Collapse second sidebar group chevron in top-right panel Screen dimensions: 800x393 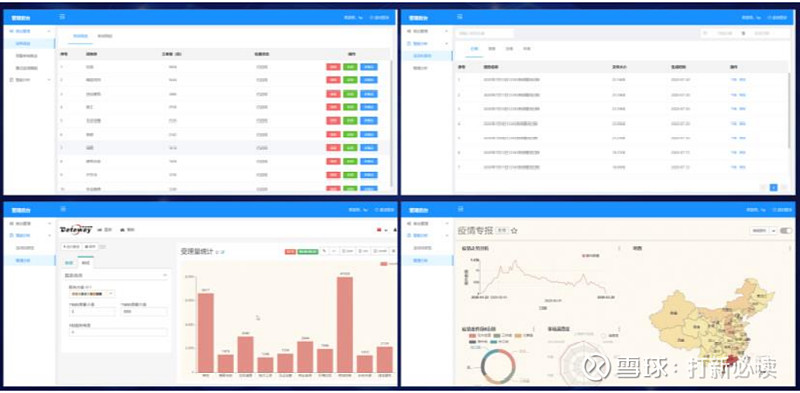tap(447, 43)
